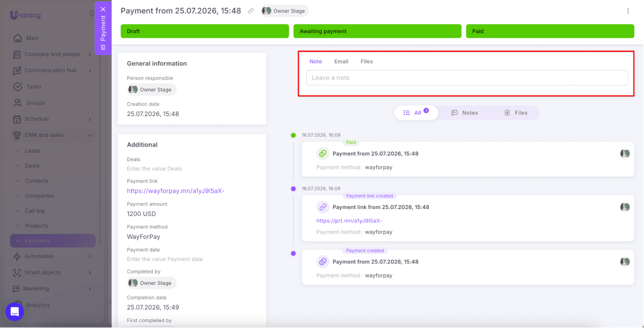644x328 pixels.
Task: Filter timeline by Files
Action: (x=516, y=113)
